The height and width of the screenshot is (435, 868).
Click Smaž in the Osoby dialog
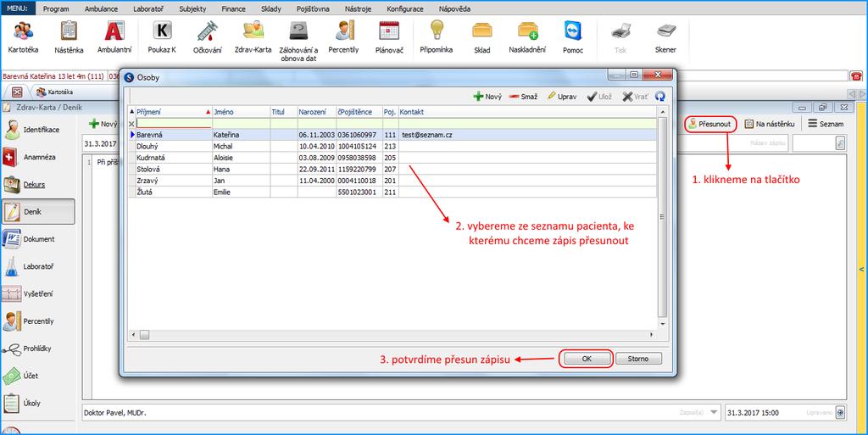tap(523, 97)
